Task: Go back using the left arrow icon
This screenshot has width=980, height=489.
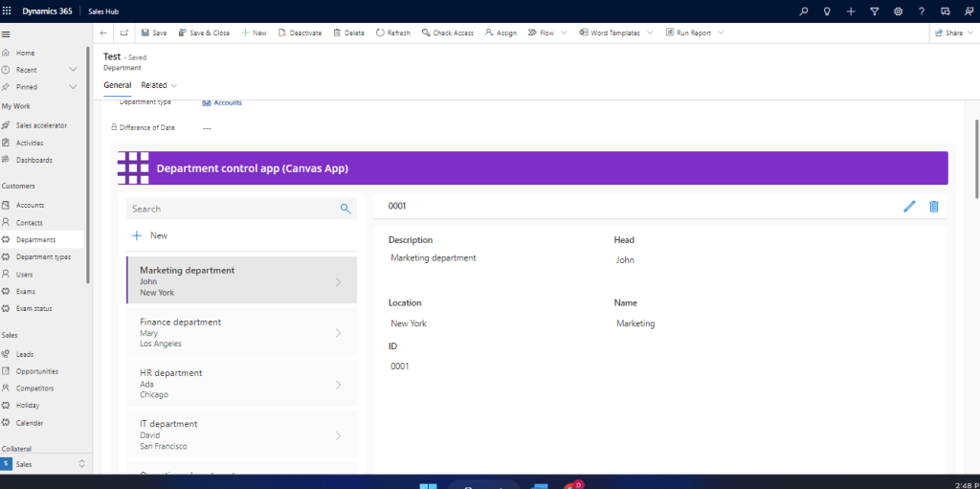Action: tap(103, 33)
